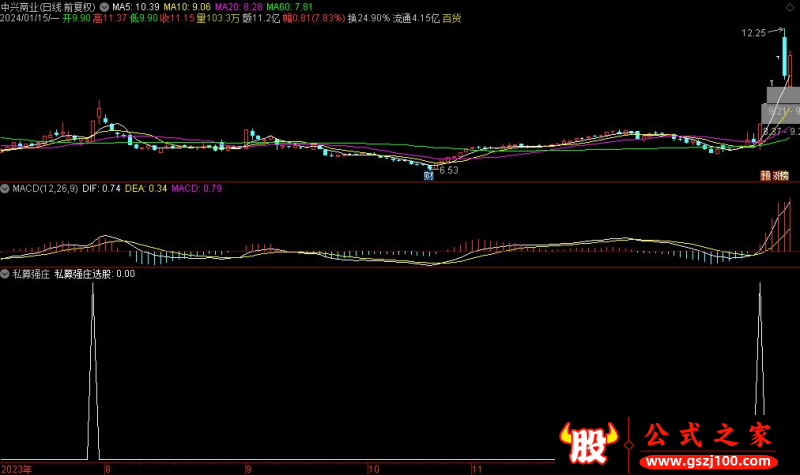Select the MA60 moving average label
This screenshot has height=475, width=800.
coord(290,6)
